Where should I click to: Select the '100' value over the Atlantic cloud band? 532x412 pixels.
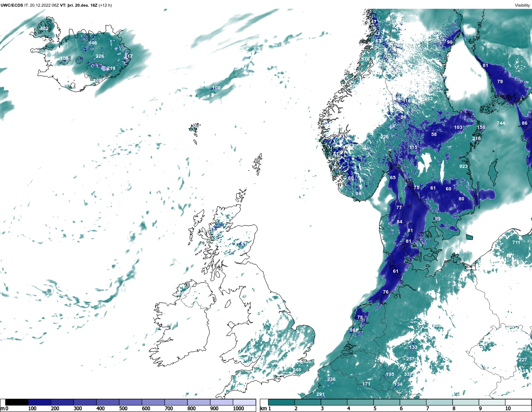(217, 88)
